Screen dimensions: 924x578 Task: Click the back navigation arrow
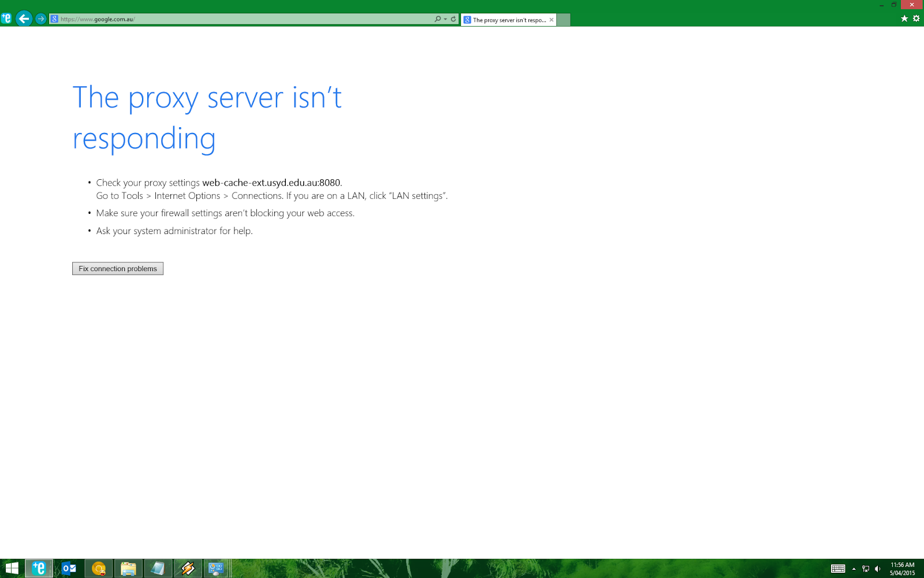click(x=23, y=18)
